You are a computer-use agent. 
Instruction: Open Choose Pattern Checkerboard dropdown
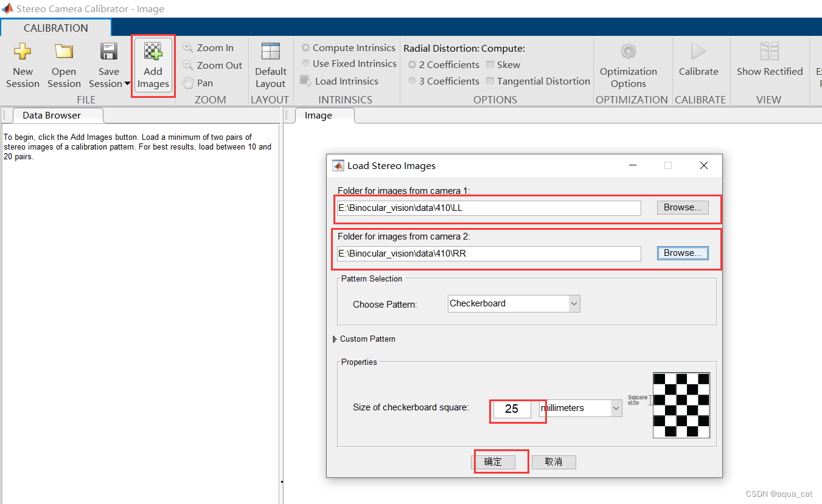574,303
